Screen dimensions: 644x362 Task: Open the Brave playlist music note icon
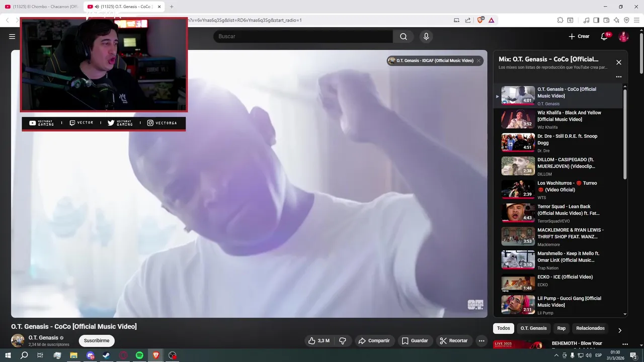pos(586,20)
